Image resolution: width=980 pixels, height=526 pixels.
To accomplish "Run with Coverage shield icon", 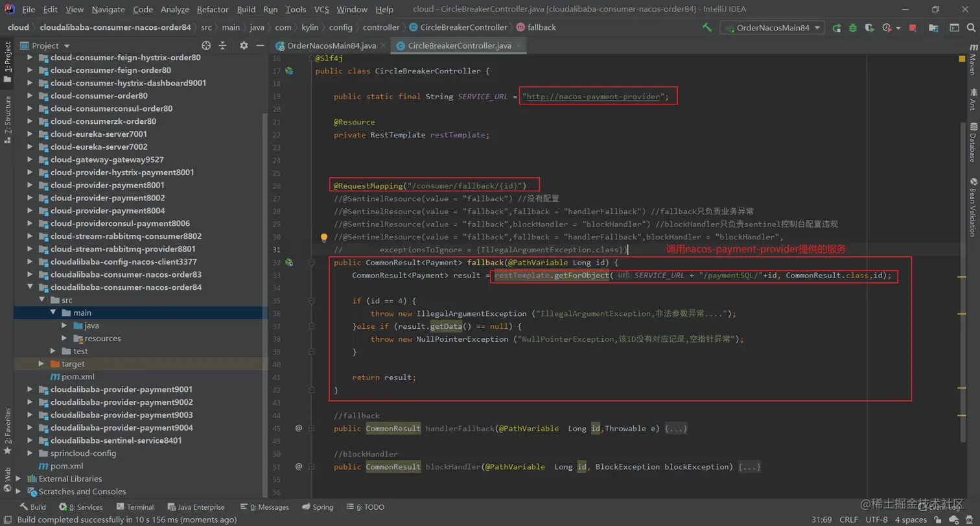I will click(869, 28).
